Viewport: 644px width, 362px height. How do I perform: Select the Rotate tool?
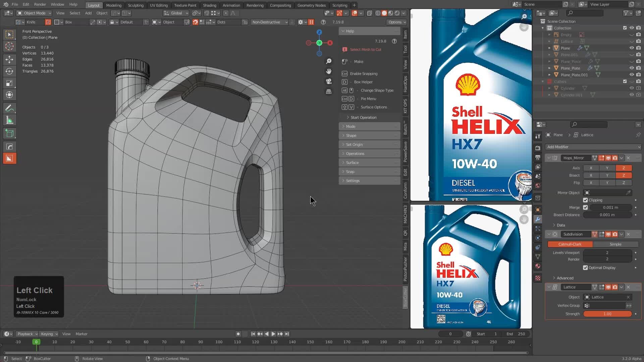click(x=9, y=71)
